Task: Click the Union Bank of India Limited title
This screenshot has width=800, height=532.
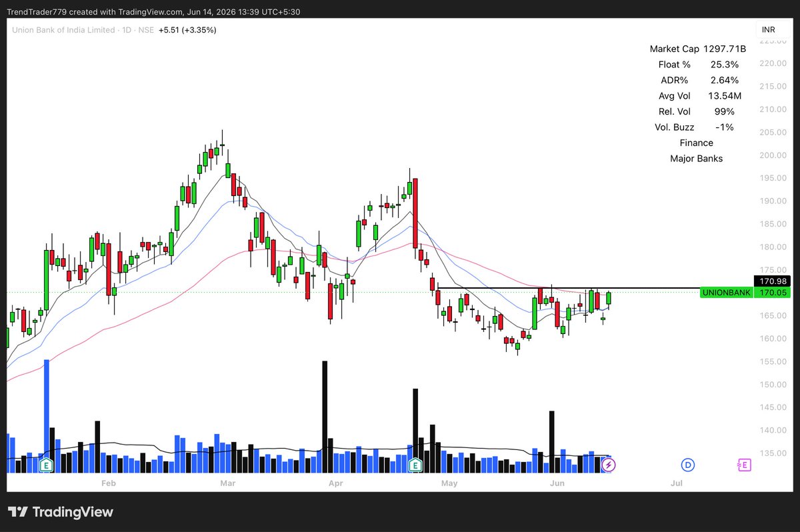Action: [64, 30]
